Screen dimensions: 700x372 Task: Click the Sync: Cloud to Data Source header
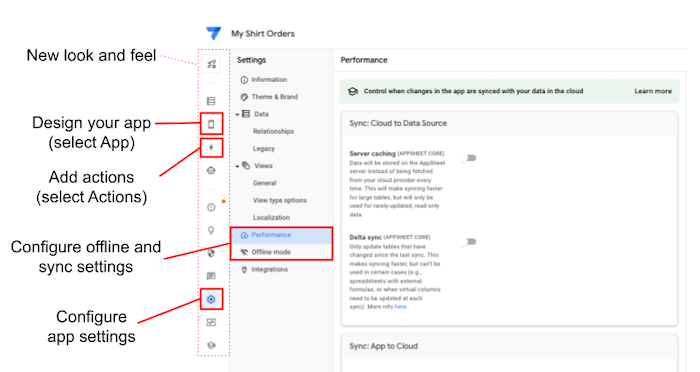(x=398, y=123)
